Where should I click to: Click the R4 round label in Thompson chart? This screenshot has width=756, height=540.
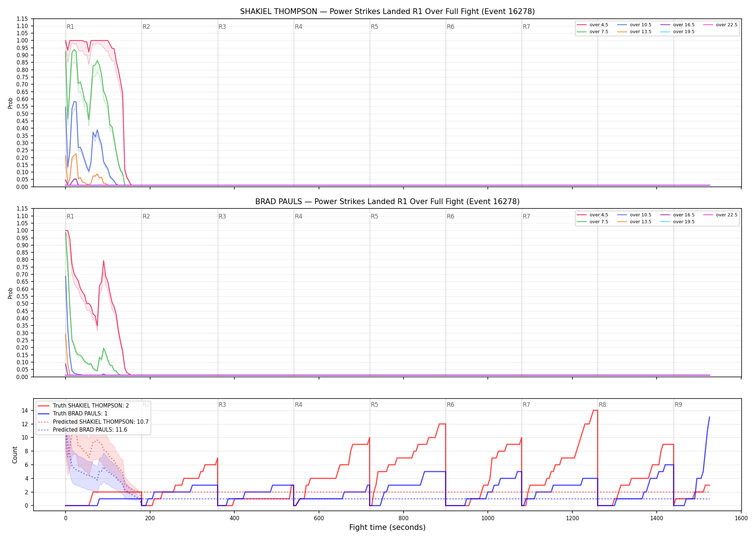click(x=298, y=27)
